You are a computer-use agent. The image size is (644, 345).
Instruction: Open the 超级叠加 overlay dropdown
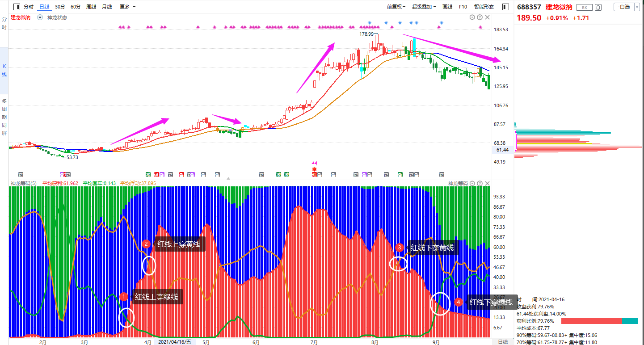(x=424, y=7)
